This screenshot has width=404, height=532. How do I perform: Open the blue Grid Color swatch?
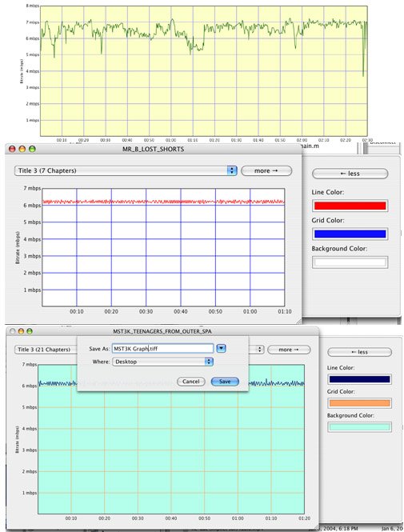[x=350, y=234]
